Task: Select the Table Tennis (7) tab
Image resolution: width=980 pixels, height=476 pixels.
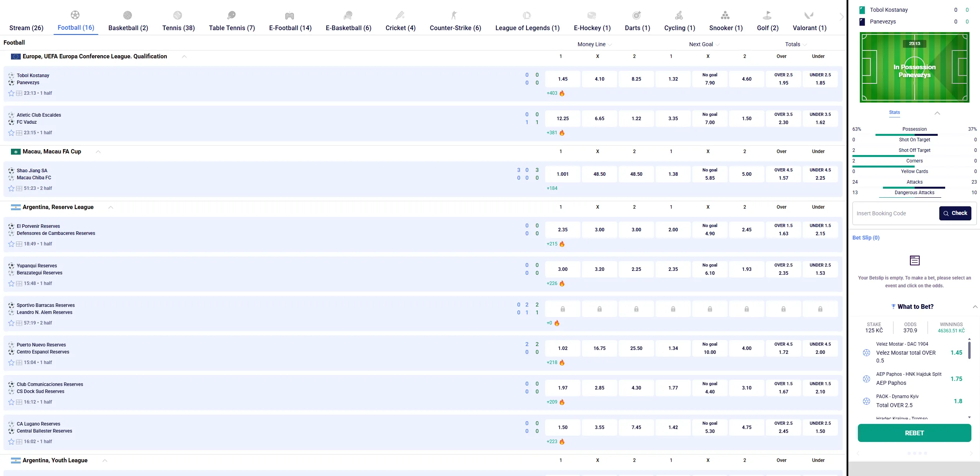Action: tap(232, 28)
